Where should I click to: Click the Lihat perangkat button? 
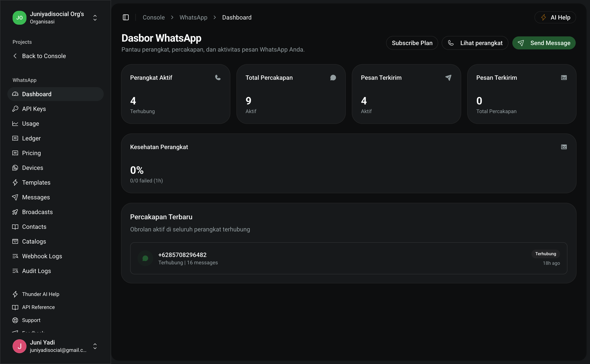point(475,43)
